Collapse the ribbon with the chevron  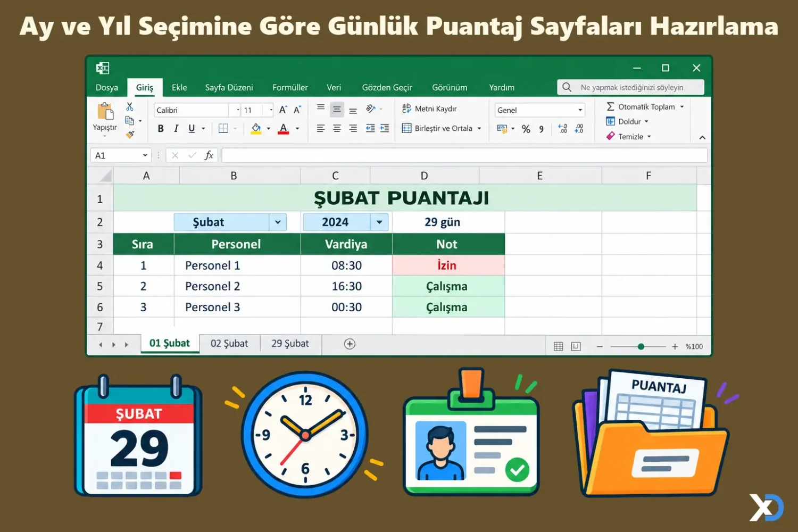pyautogui.click(x=702, y=137)
